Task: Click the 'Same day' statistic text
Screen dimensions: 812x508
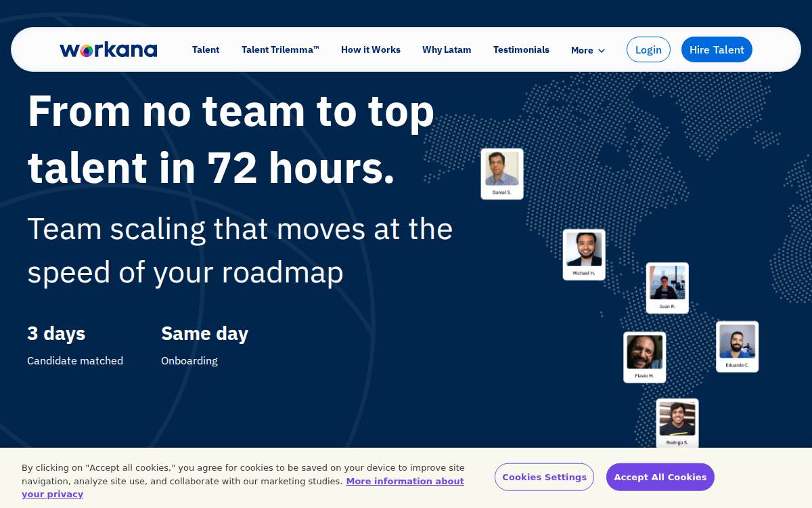Action: tap(204, 333)
